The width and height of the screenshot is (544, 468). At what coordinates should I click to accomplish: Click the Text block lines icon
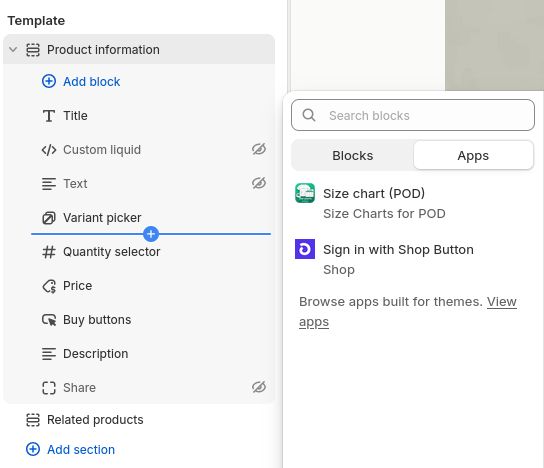(x=49, y=184)
